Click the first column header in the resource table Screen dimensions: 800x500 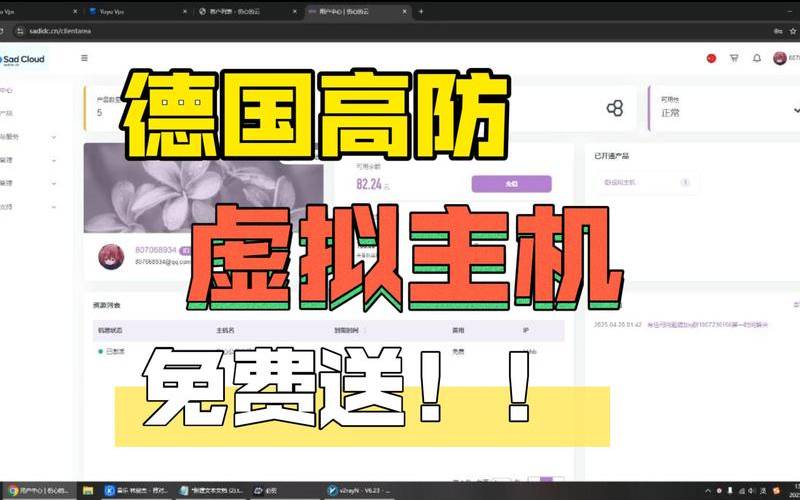pyautogui.click(x=110, y=330)
